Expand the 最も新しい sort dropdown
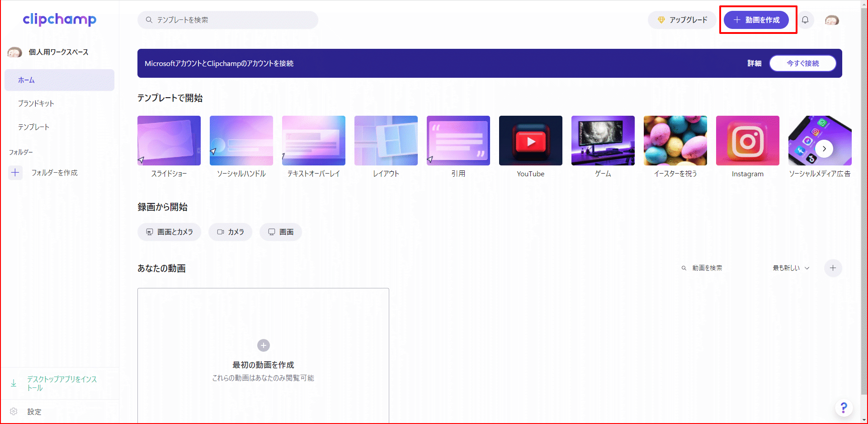The width and height of the screenshot is (868, 424). [791, 268]
